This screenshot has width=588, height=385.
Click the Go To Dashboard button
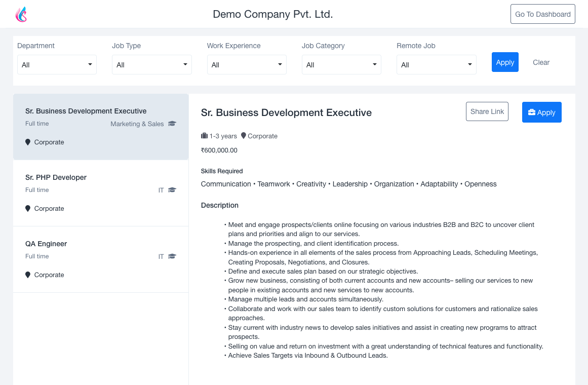click(x=542, y=14)
